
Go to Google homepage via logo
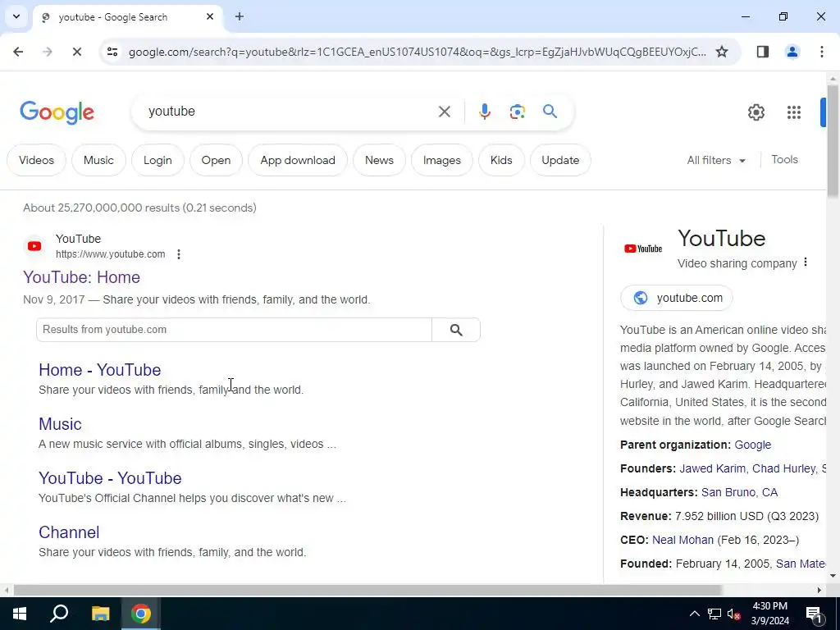[x=57, y=112]
